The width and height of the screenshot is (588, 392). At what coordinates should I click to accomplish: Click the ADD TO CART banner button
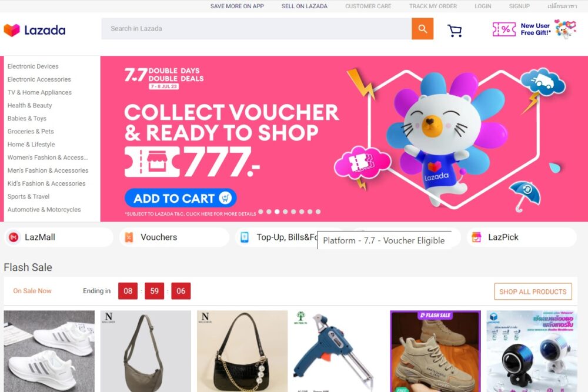coord(181,198)
